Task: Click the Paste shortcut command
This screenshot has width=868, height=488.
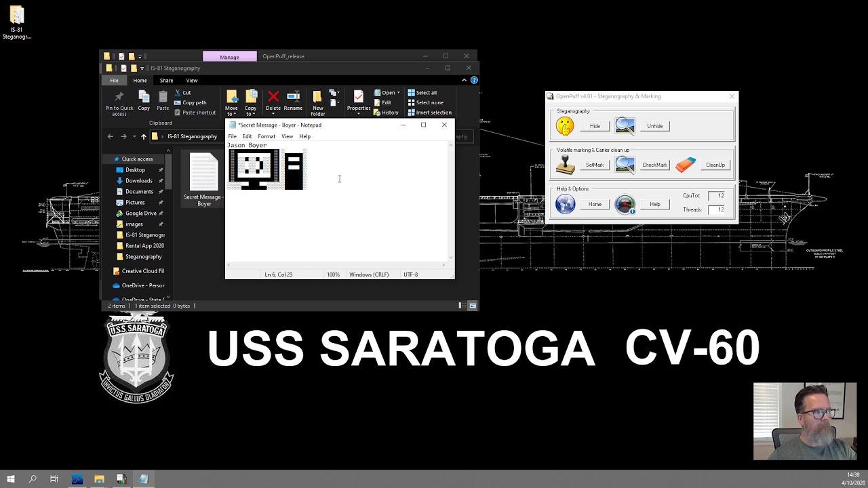Action: [x=195, y=113]
